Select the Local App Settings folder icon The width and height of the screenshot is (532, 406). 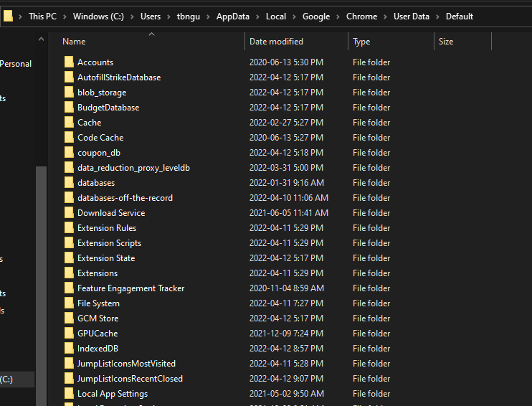coord(69,394)
